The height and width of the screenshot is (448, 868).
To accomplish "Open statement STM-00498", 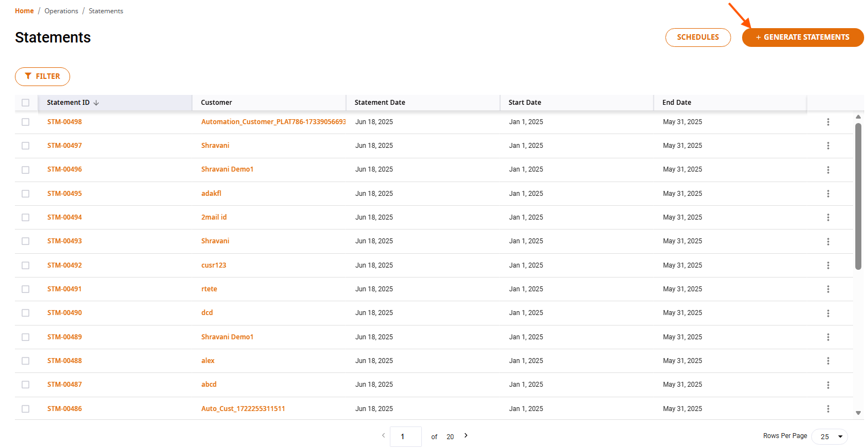I will tap(65, 122).
